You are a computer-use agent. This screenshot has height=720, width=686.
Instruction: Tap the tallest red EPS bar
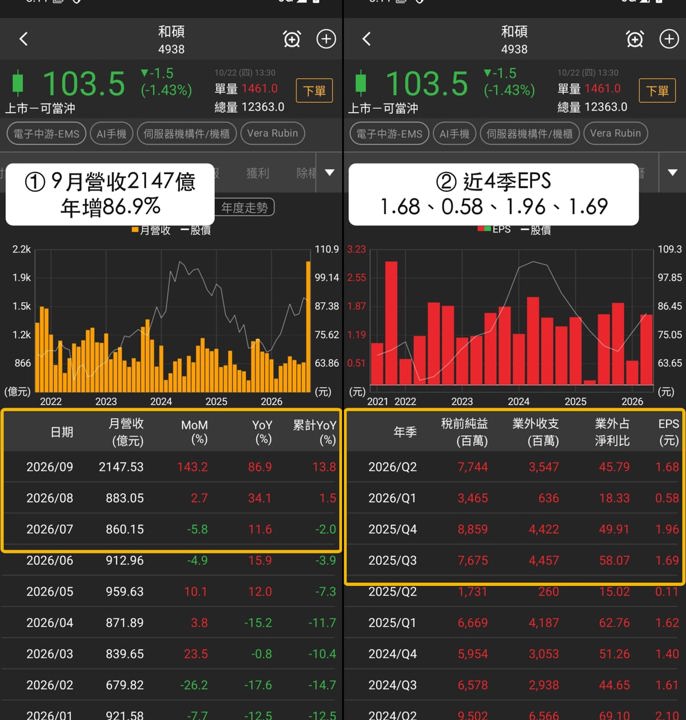click(x=391, y=323)
